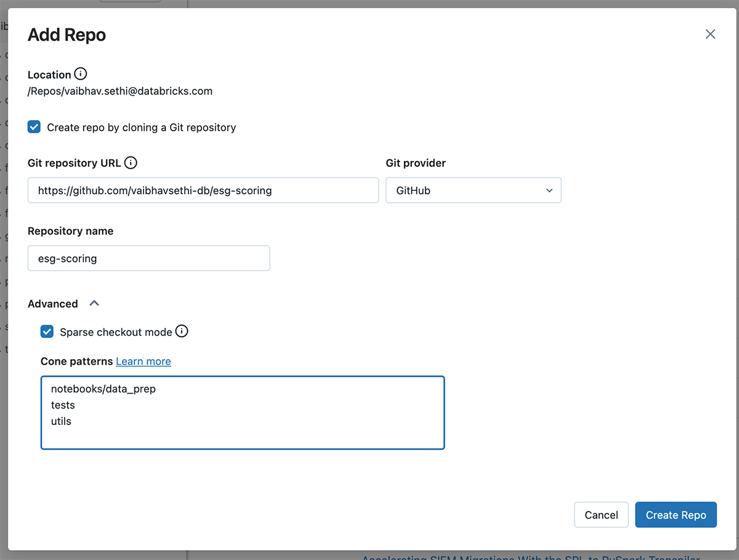Viewport: 739px width, 560px height.
Task: Open the Learn more link for Cone patterns
Action: tap(143, 362)
